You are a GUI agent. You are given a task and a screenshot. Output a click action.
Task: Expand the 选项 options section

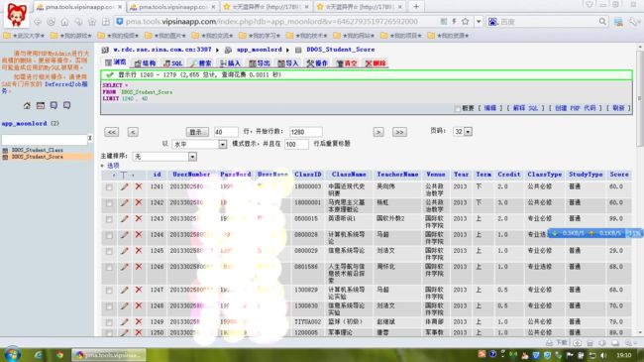(113, 166)
